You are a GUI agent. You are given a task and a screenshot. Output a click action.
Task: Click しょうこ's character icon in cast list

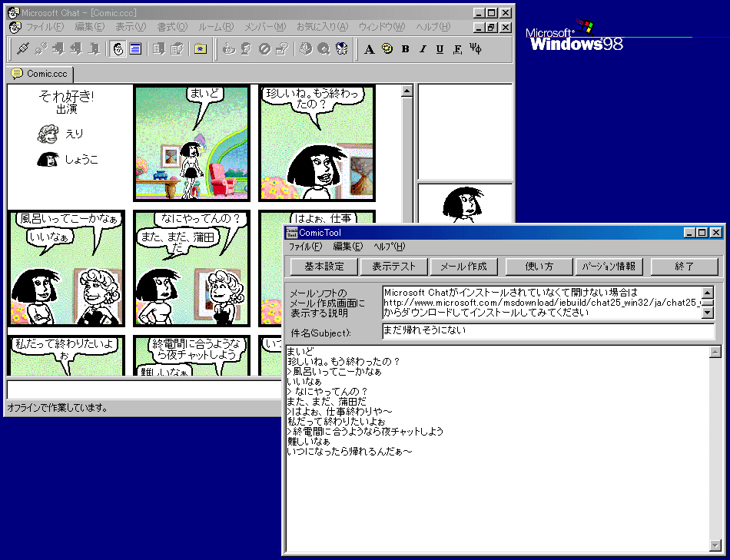[x=48, y=160]
